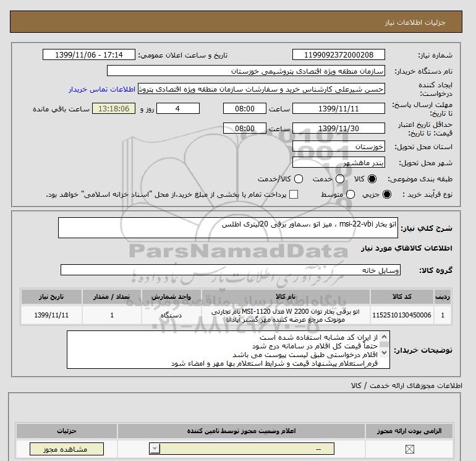Select the کالا radio button

point(372,179)
